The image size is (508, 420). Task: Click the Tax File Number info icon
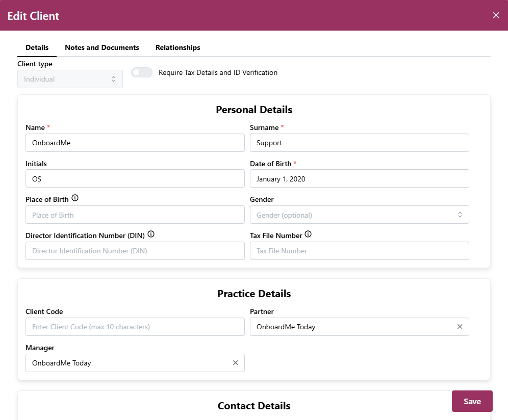pyautogui.click(x=308, y=234)
